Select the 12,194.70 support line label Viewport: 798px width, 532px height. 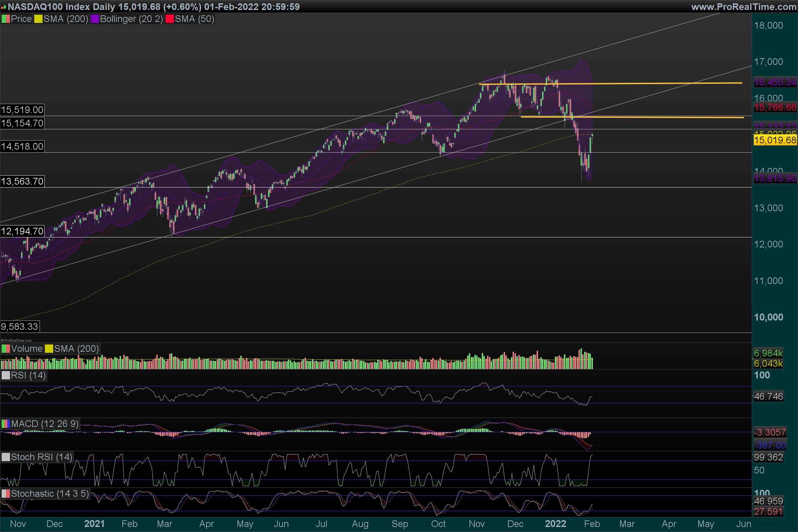tap(22, 231)
